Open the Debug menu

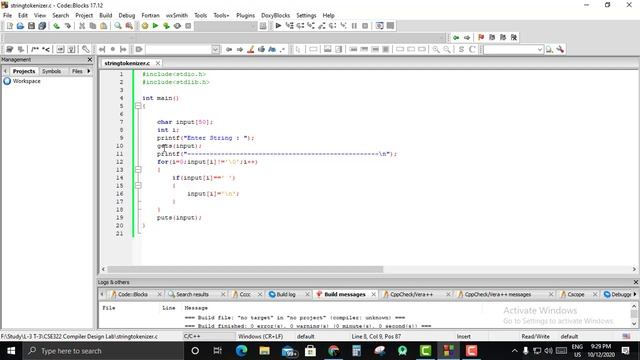pos(127,16)
